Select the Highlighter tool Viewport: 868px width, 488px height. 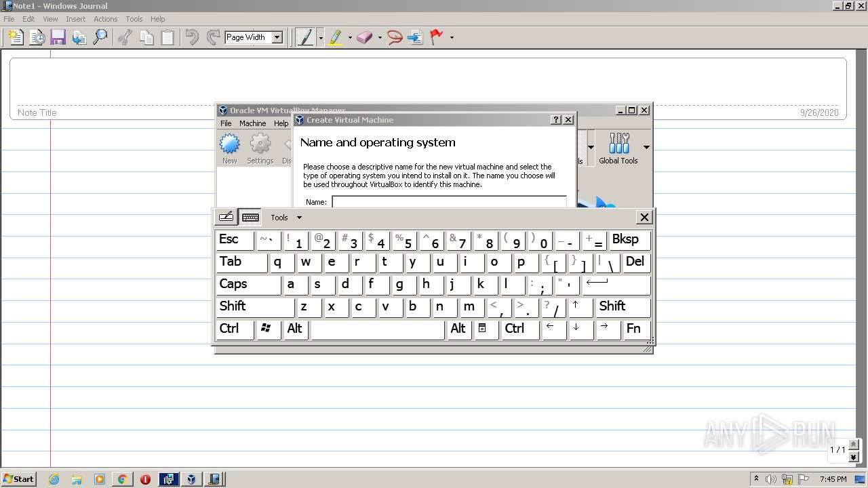click(335, 37)
